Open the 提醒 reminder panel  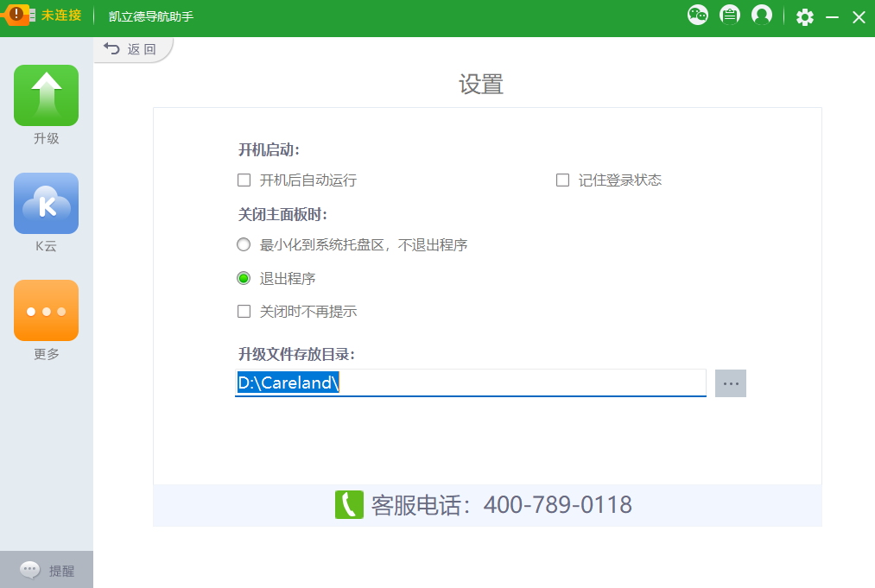tap(47, 570)
